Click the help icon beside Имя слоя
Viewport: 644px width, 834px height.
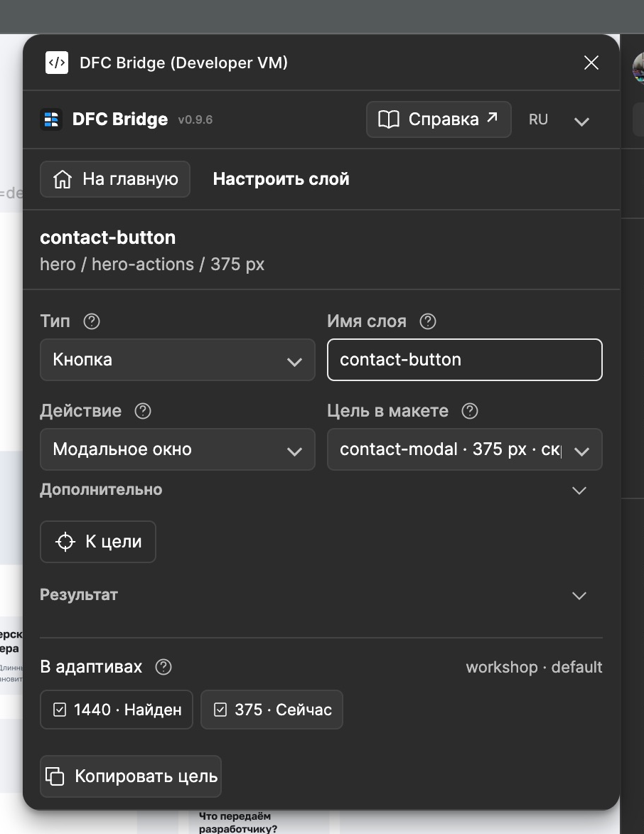[428, 321]
